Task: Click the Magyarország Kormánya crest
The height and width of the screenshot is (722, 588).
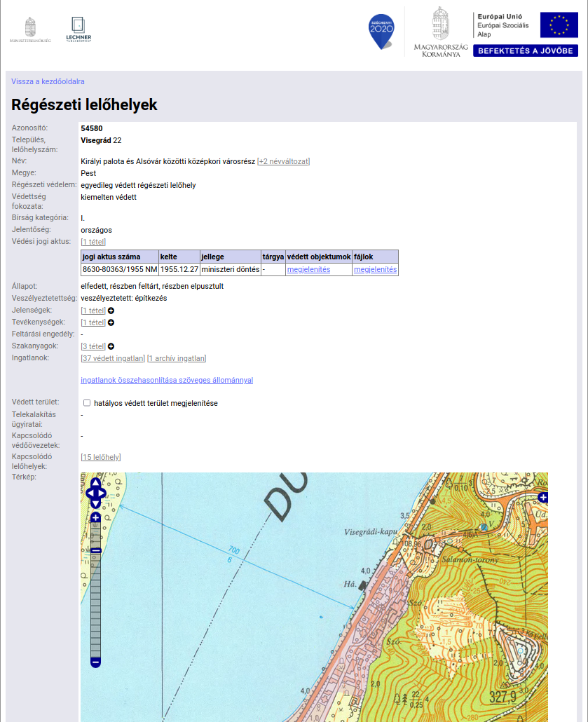Action: point(441,32)
